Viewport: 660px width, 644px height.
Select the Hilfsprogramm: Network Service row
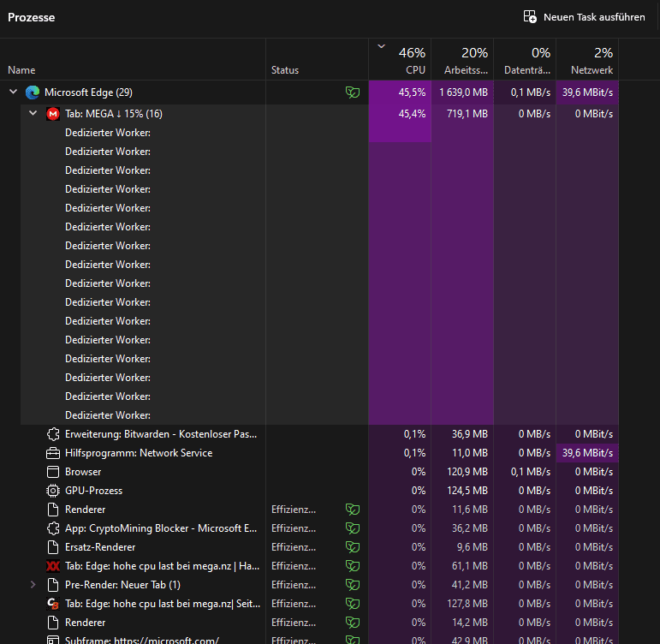click(x=309, y=453)
